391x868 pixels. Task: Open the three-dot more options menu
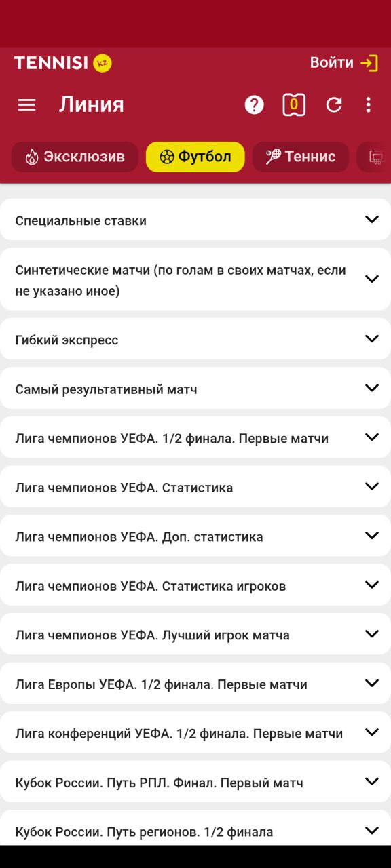tap(369, 104)
